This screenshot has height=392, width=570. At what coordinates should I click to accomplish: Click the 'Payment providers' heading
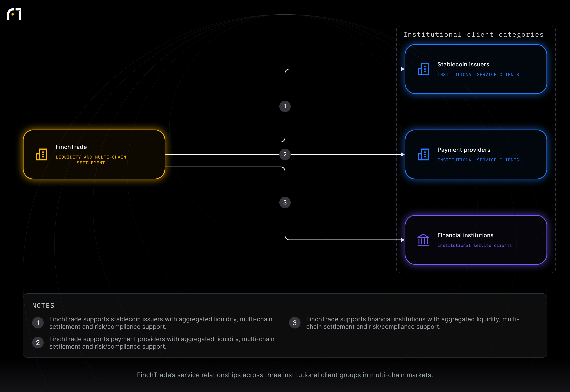pyautogui.click(x=464, y=150)
